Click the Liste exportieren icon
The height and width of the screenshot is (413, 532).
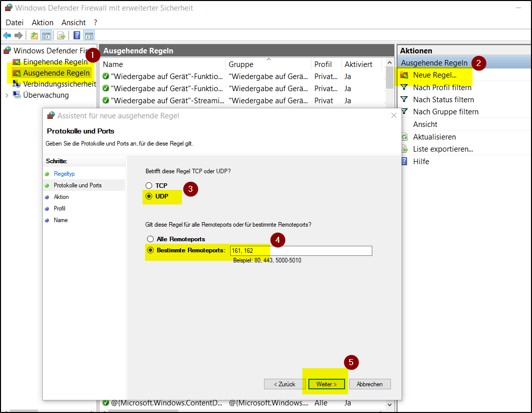pyautogui.click(x=405, y=149)
